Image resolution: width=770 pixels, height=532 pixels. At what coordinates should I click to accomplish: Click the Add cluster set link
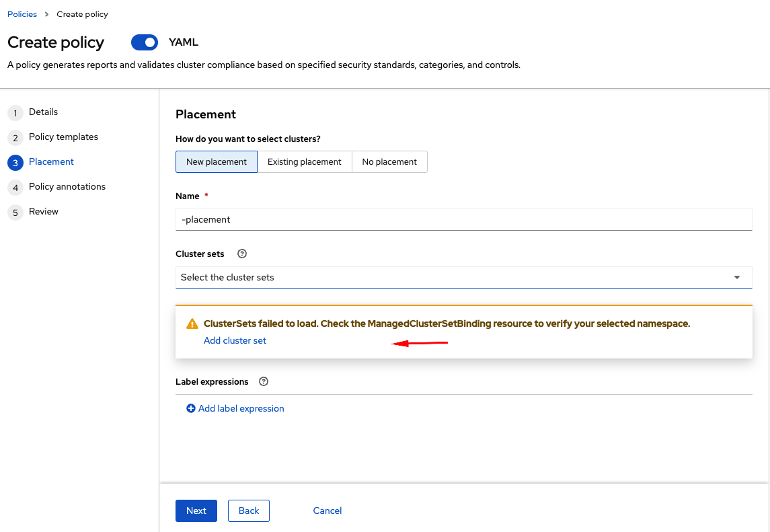tap(235, 341)
